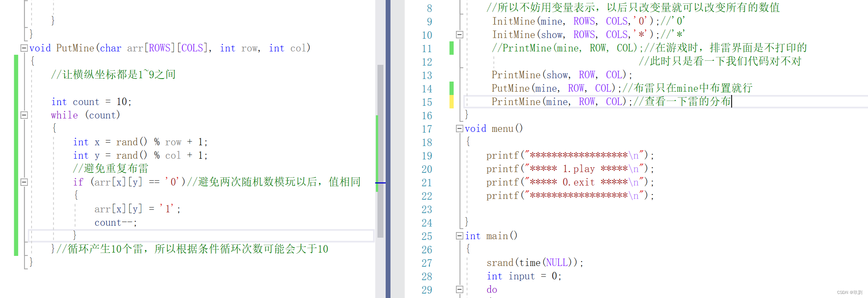Viewport: 868px width, 298px height.
Task: Click 'void PutMine' function header
Action: (170, 48)
